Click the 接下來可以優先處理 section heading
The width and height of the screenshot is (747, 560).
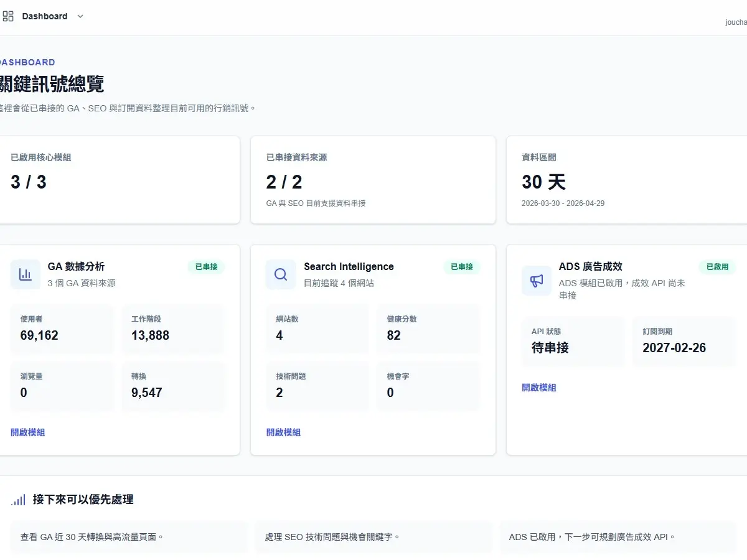pyautogui.click(x=83, y=500)
